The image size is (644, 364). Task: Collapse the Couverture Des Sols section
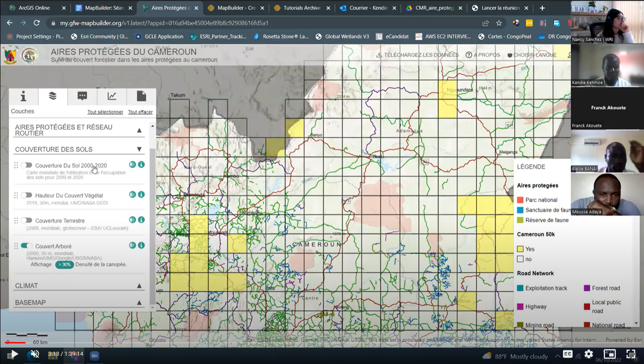[140, 149]
